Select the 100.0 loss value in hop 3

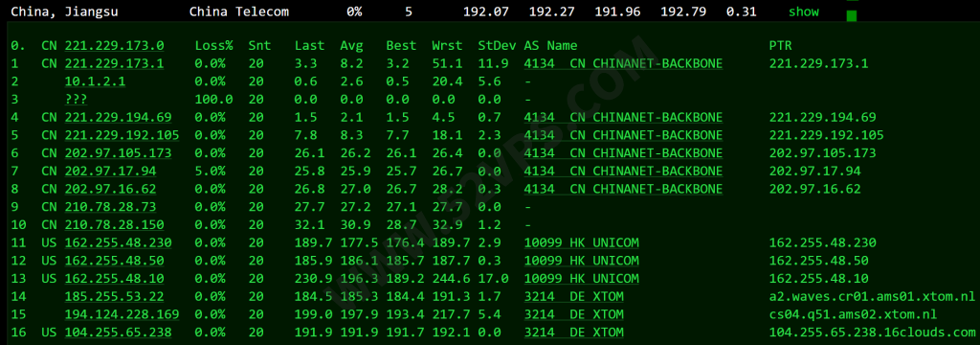click(213, 100)
